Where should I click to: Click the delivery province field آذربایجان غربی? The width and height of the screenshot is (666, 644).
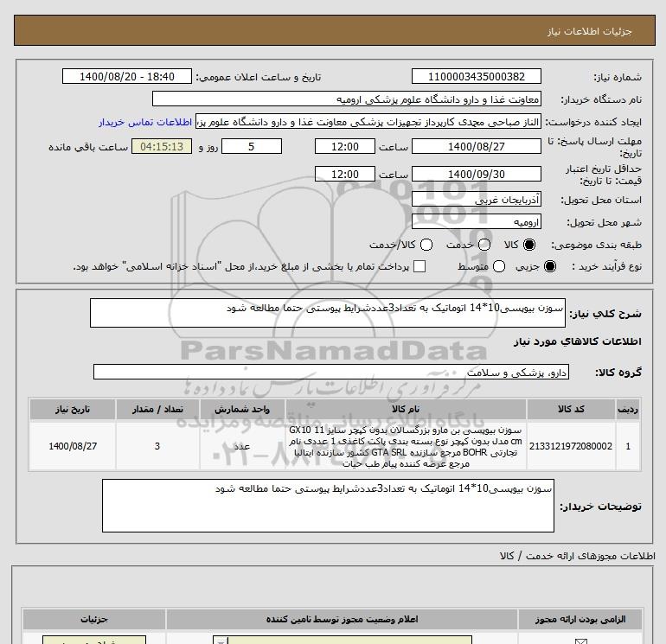pyautogui.click(x=476, y=199)
